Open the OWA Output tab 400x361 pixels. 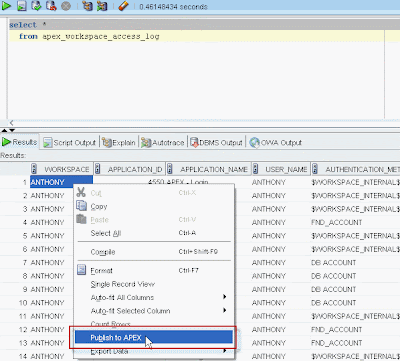tap(276, 143)
